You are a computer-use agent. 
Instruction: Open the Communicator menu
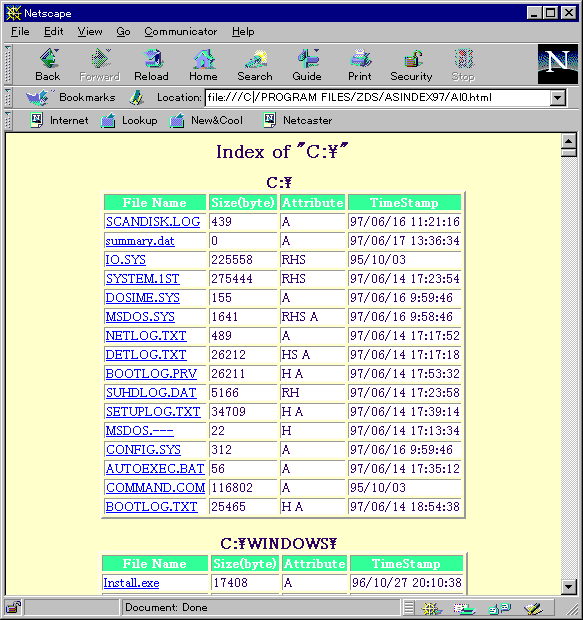[181, 32]
